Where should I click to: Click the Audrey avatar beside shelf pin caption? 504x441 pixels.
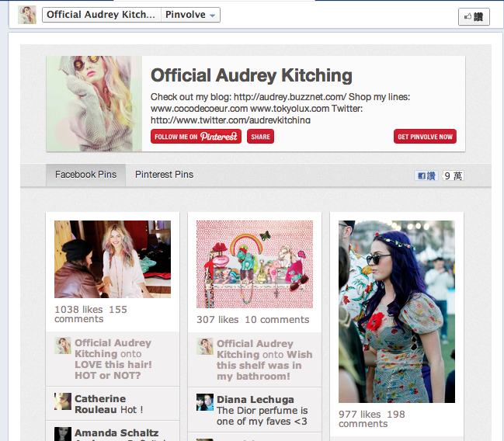tap(205, 346)
